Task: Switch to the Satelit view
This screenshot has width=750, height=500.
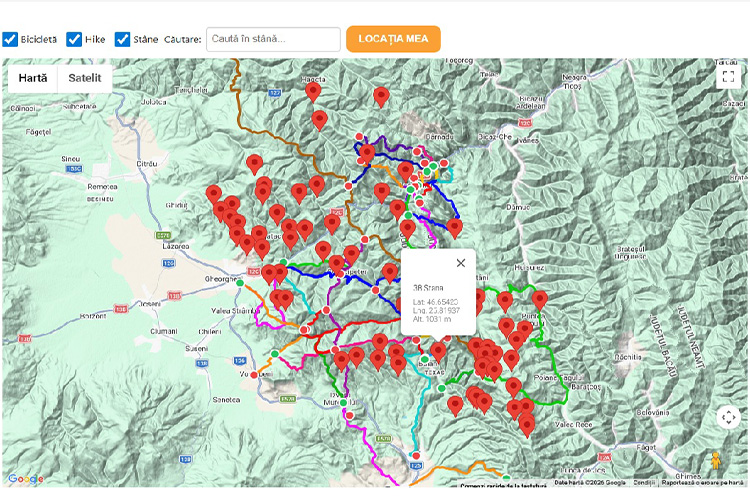Action: coord(85,78)
